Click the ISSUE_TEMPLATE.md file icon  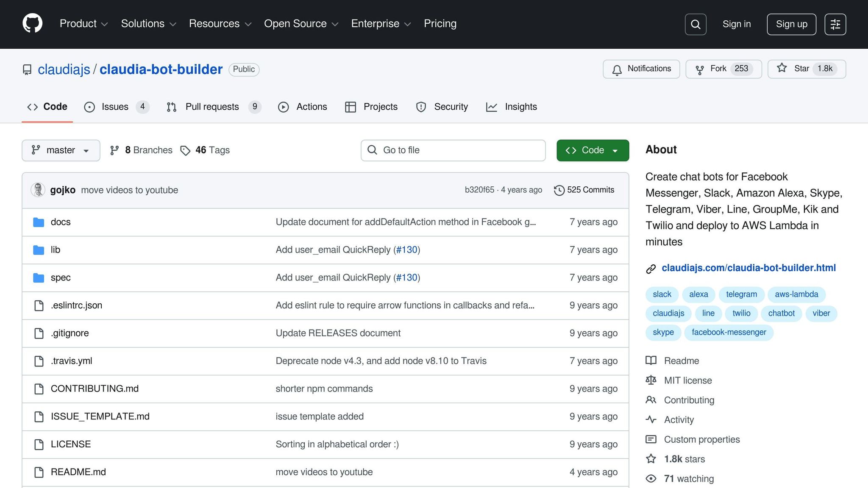point(39,417)
